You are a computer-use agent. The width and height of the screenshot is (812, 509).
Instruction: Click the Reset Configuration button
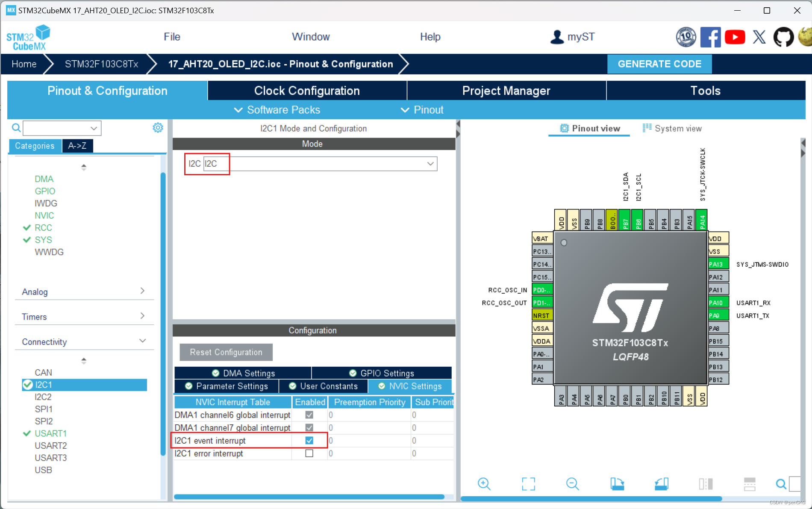226,352
